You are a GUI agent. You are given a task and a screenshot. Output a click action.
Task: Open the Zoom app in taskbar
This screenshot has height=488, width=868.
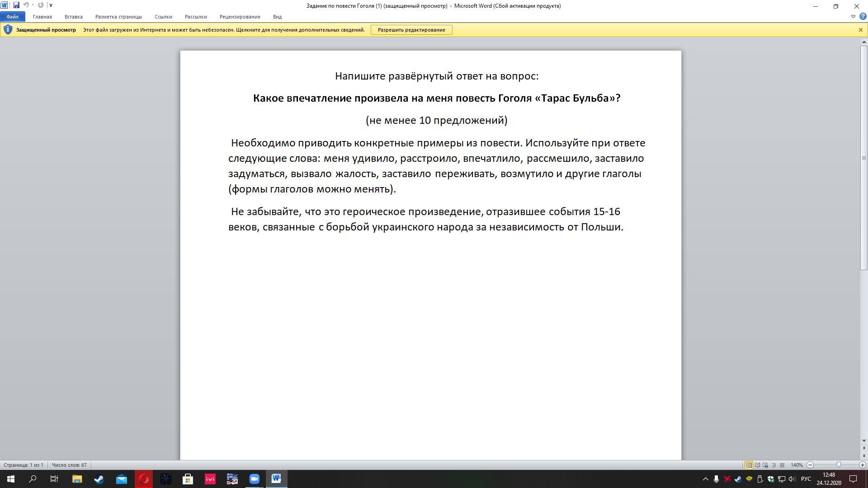coord(254,479)
